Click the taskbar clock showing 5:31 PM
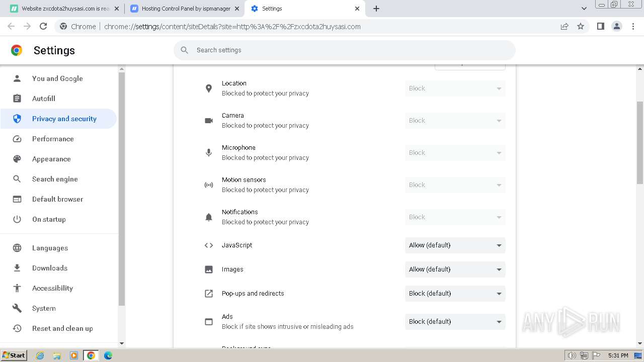 click(618, 355)
